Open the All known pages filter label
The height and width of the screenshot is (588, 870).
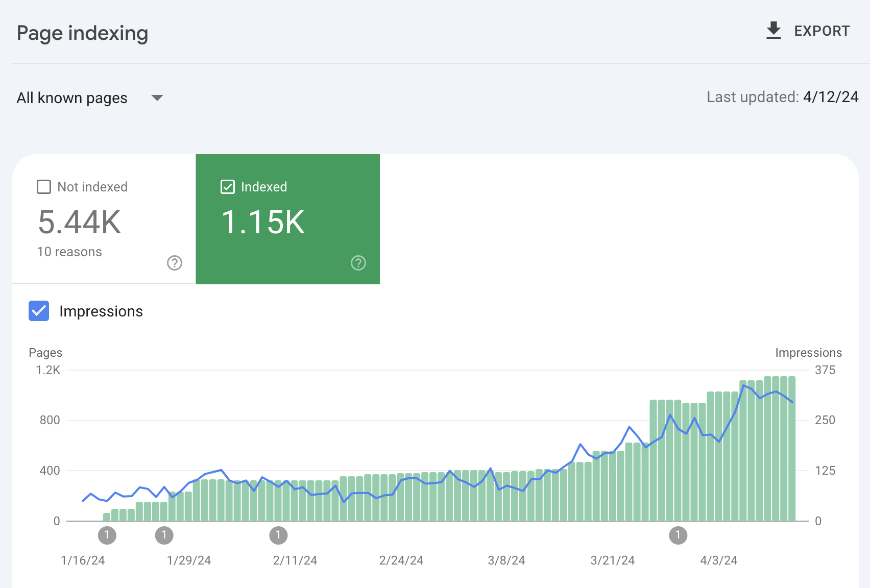(72, 98)
